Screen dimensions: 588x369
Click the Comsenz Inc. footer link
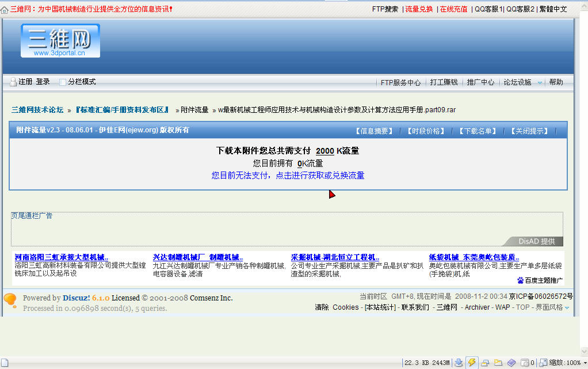pos(211,298)
